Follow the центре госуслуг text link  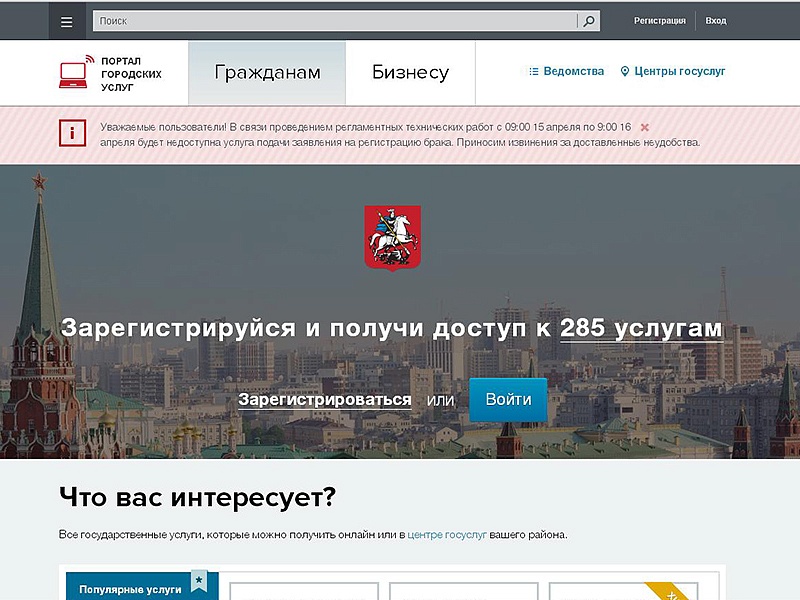(447, 535)
